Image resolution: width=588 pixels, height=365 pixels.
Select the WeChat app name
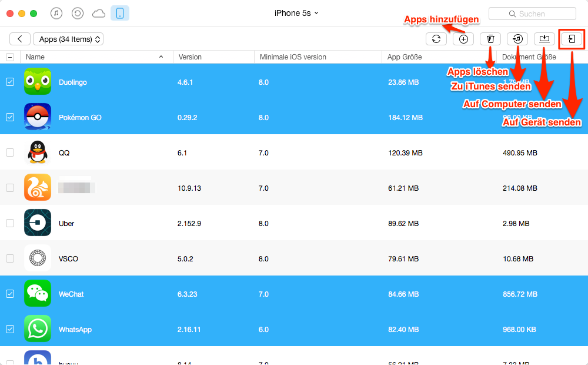(71, 294)
